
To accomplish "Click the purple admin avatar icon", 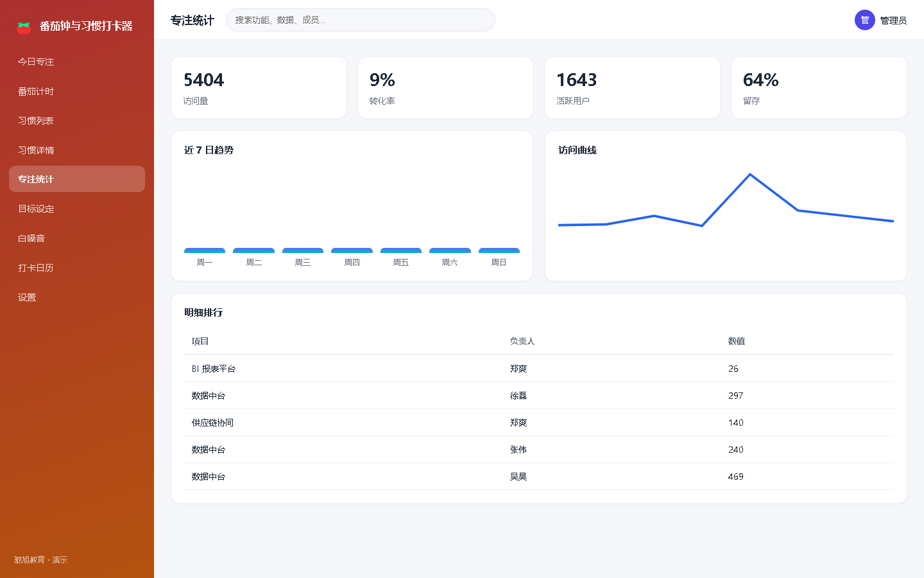I will (x=865, y=20).
